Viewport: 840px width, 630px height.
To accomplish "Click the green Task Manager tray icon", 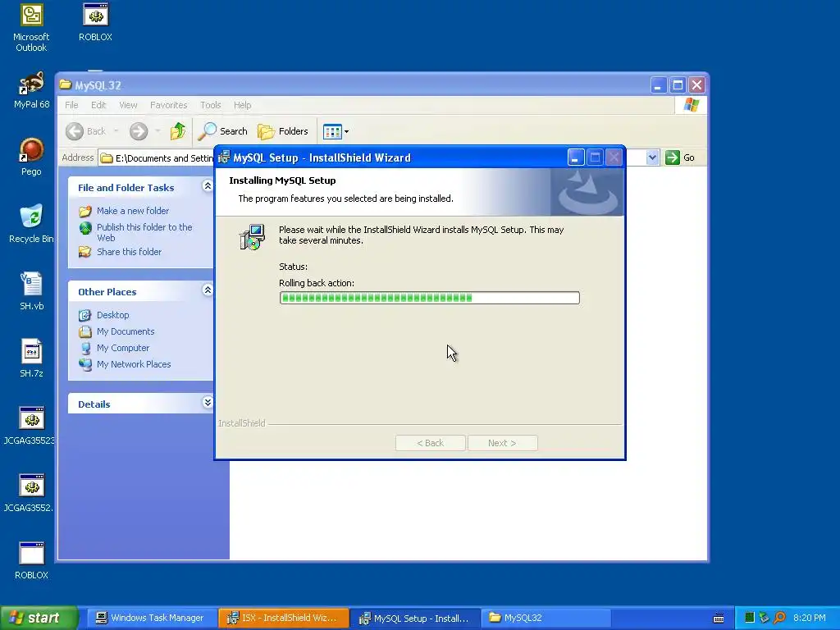I will (x=750, y=618).
